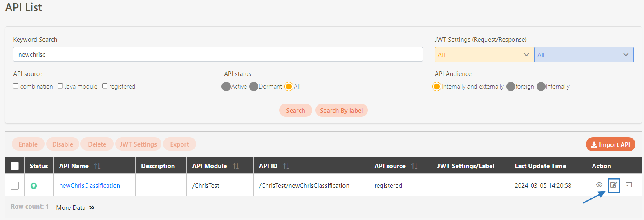Tick the registered API source checkbox
The image size is (644, 220).
click(105, 86)
